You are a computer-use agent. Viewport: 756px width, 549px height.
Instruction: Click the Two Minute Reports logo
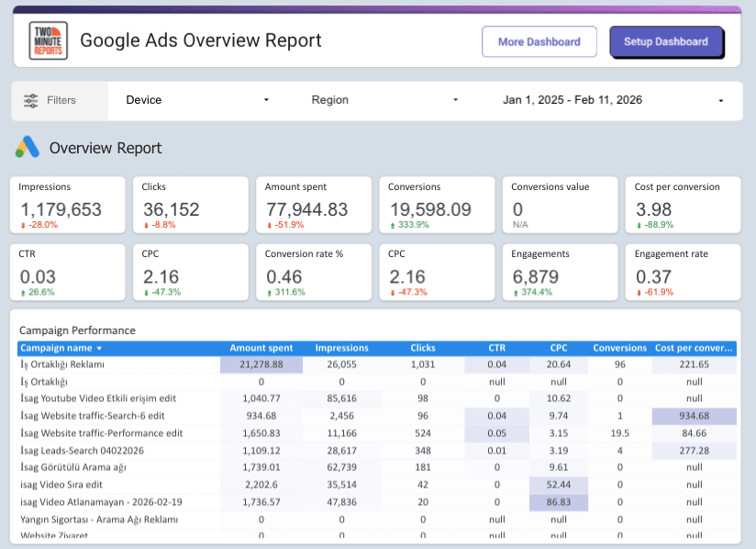(47, 40)
